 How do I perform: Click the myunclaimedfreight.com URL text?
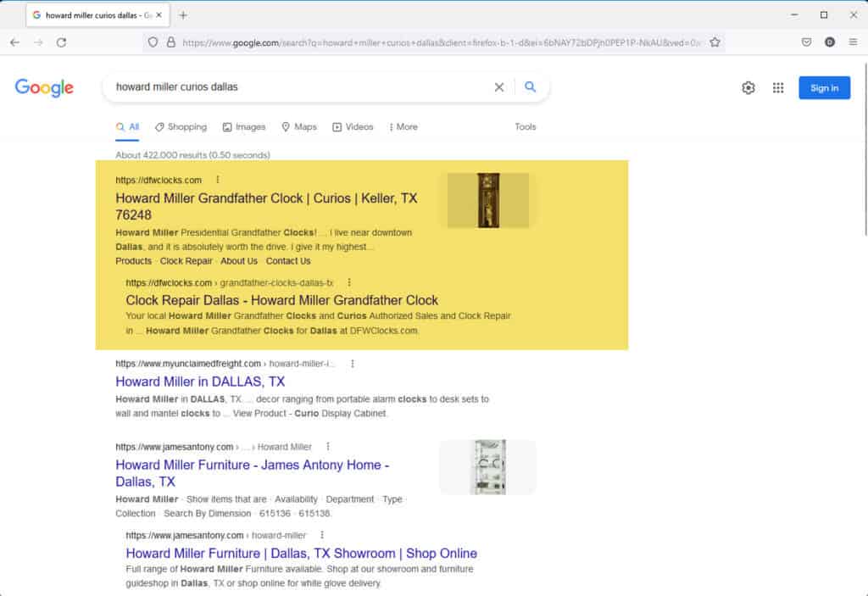click(188, 364)
